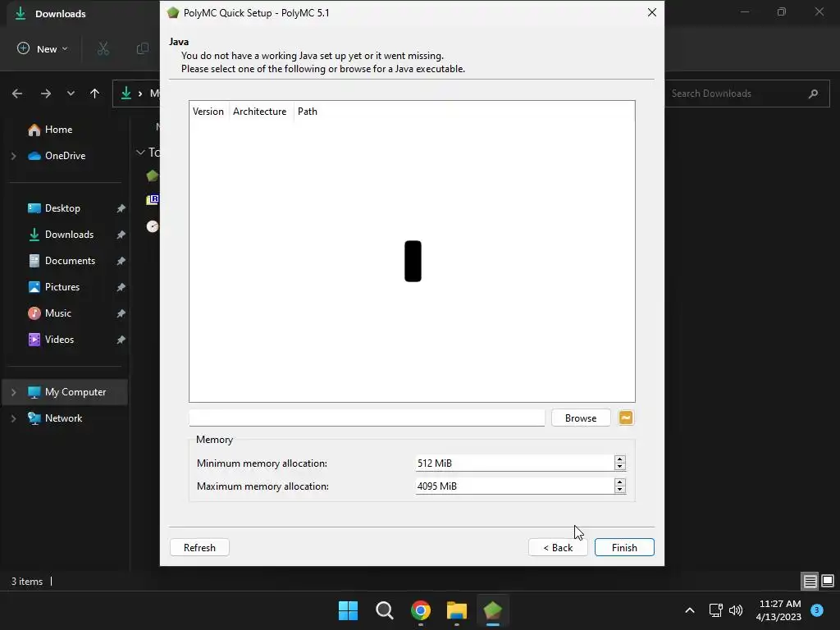
Task: Click the network icon in system tray
Action: [x=715, y=610]
